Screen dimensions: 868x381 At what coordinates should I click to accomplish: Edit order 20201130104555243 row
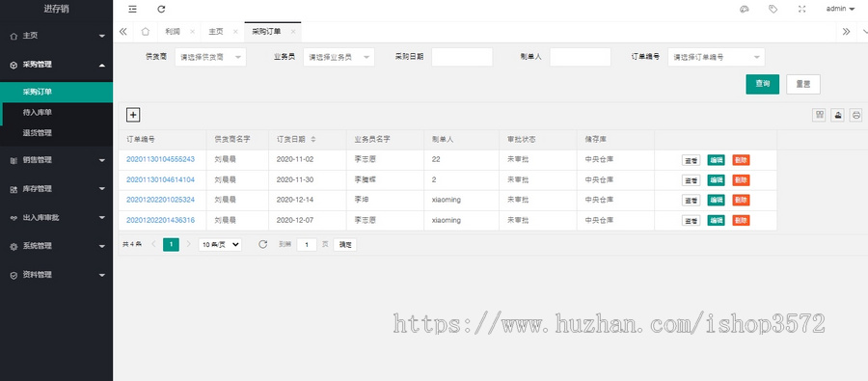(717, 160)
